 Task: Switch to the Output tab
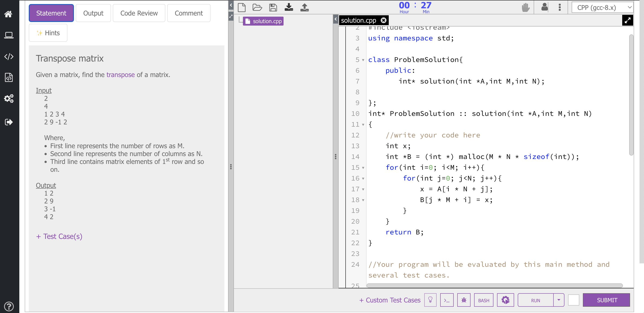tap(93, 13)
